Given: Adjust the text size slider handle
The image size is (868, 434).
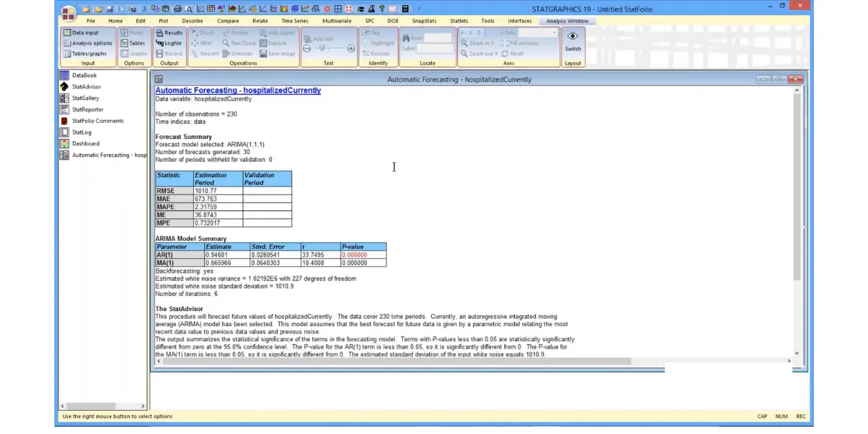Looking at the screenshot, I should click(322, 48).
